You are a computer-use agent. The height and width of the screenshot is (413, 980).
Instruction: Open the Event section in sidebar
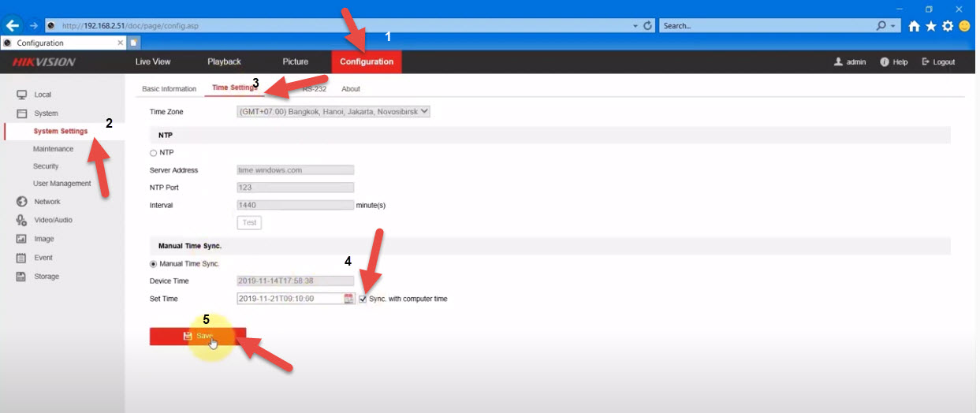click(x=43, y=258)
